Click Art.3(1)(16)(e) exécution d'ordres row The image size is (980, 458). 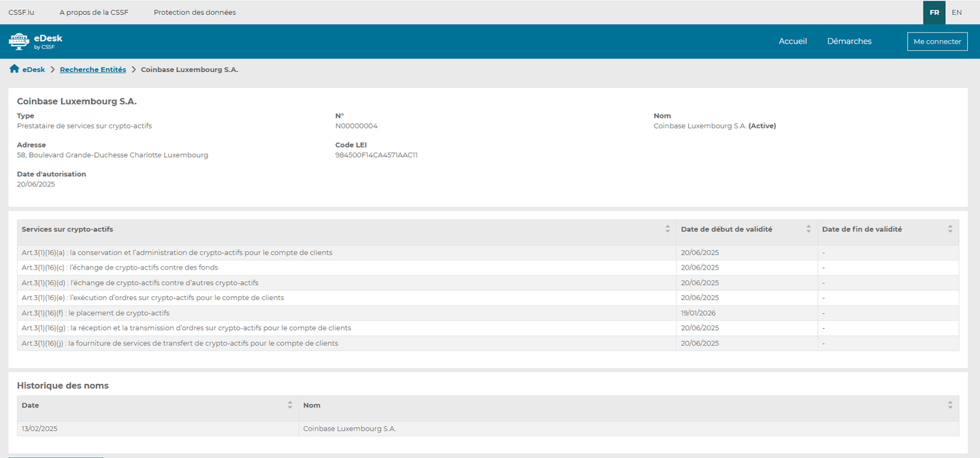[x=488, y=297]
